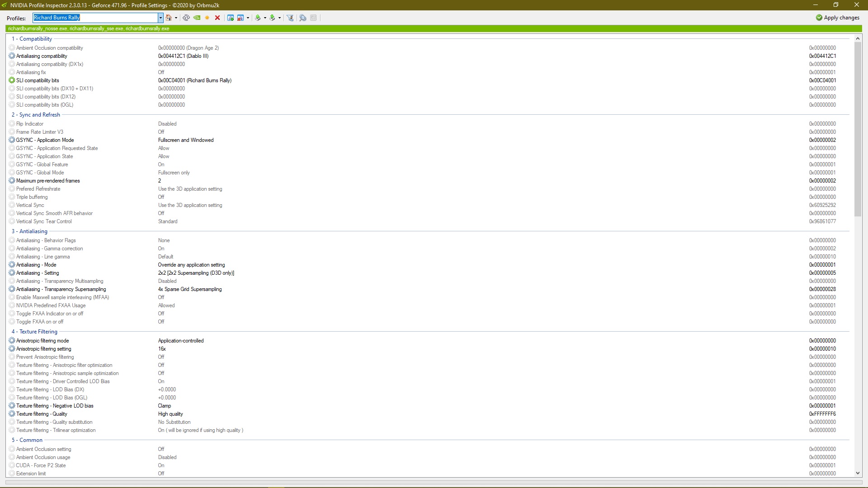Open the export profiles dropdown arrow
Image resolution: width=868 pixels, height=488 pixels.
point(265,18)
